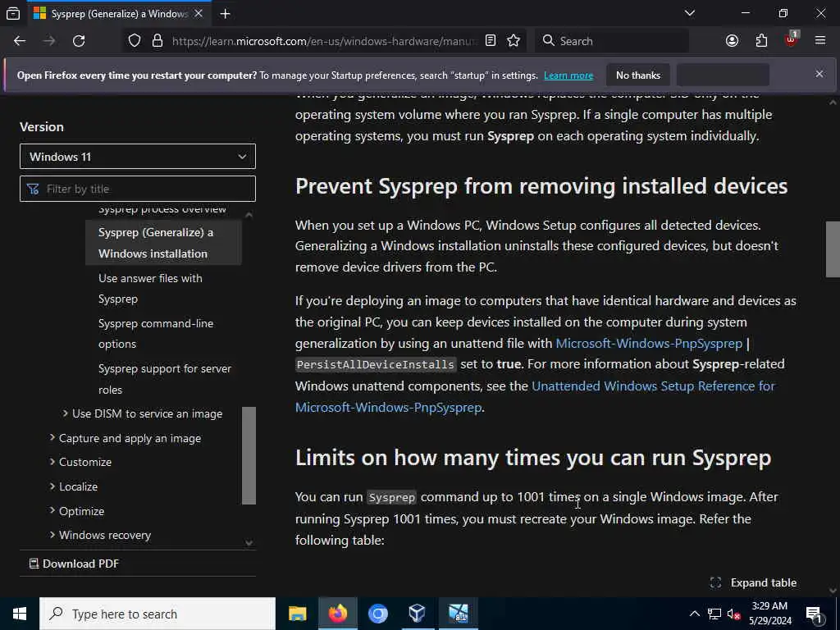Screen dimensions: 840x630
Task: Click the sidebar scroll-down arrow
Action: click(249, 543)
